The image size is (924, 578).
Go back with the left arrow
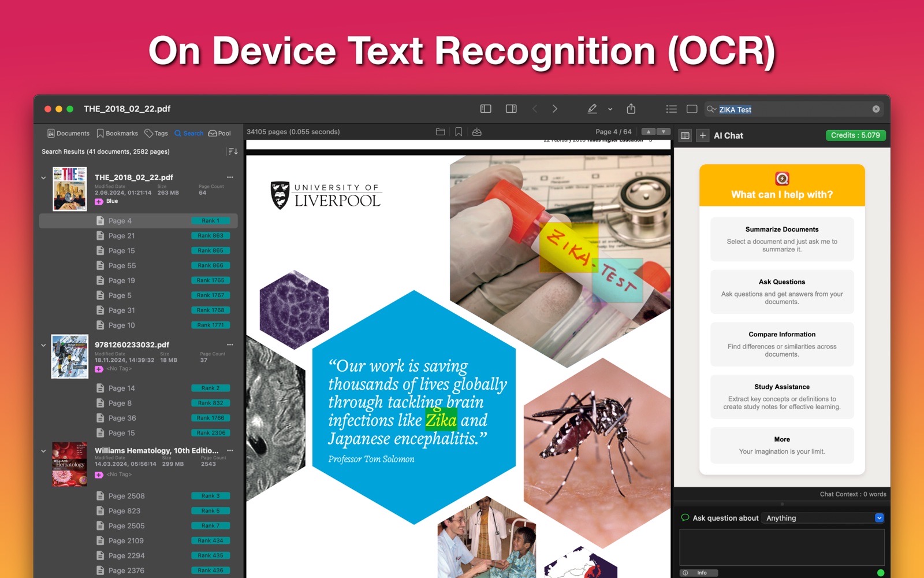click(x=535, y=109)
